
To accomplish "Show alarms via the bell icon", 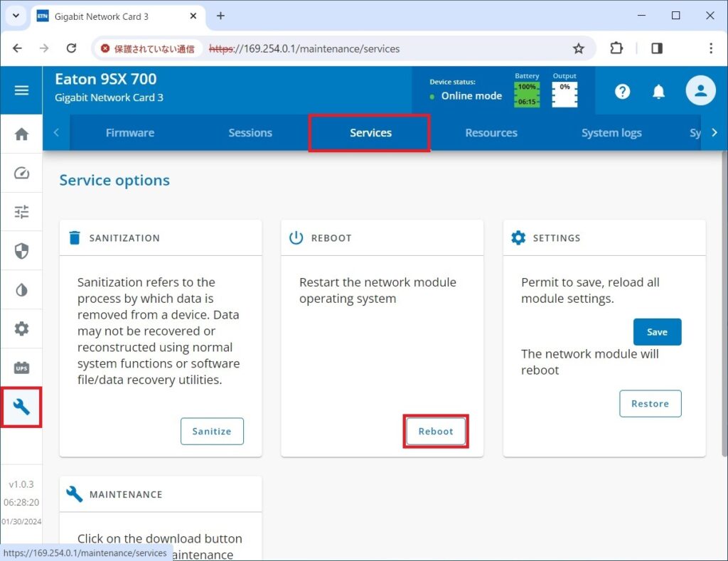I will click(x=659, y=91).
